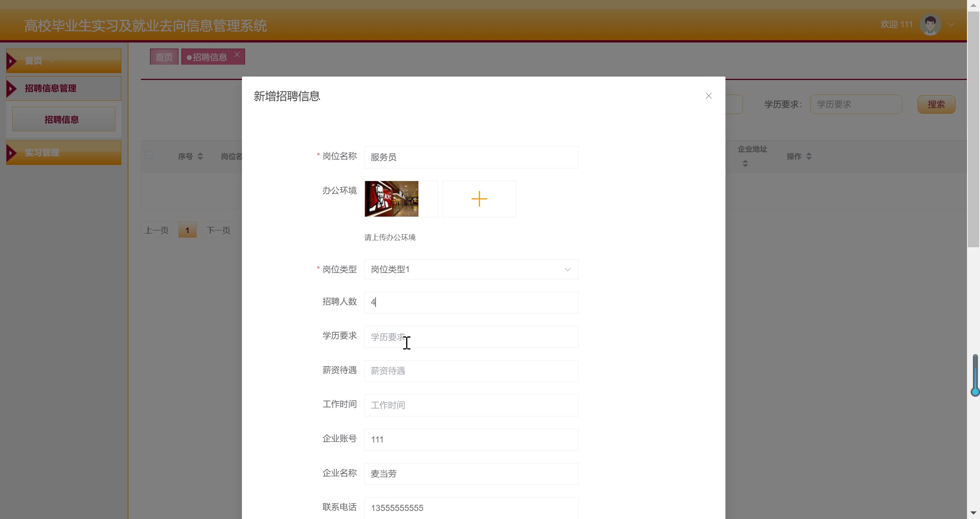Expand the user menu chevron beside avatar
Image resolution: width=980 pixels, height=519 pixels.
point(951,25)
